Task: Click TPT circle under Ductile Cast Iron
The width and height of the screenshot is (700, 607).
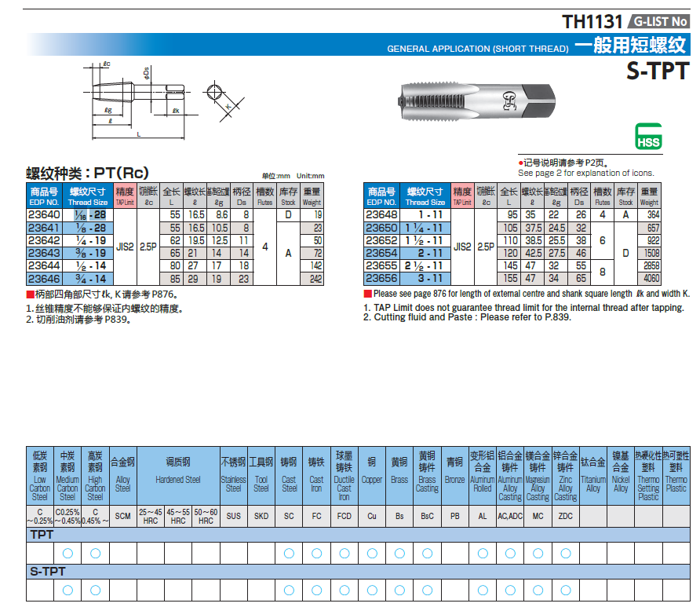Action: point(345,554)
